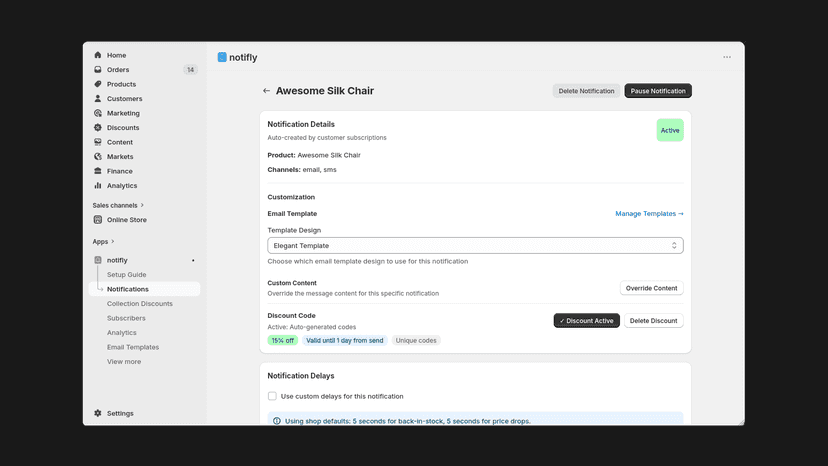Open the Subscribers page
The width and height of the screenshot is (828, 466).
point(126,318)
